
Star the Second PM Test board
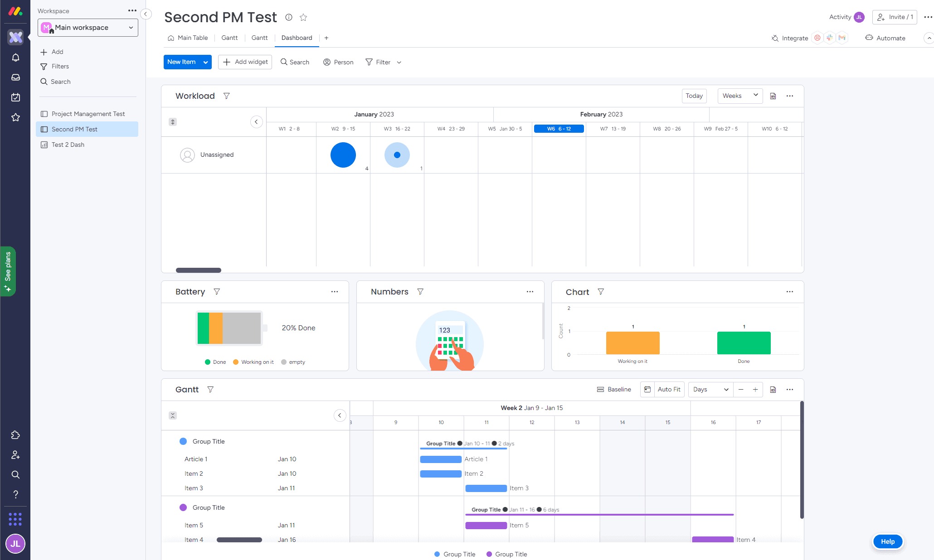click(303, 17)
